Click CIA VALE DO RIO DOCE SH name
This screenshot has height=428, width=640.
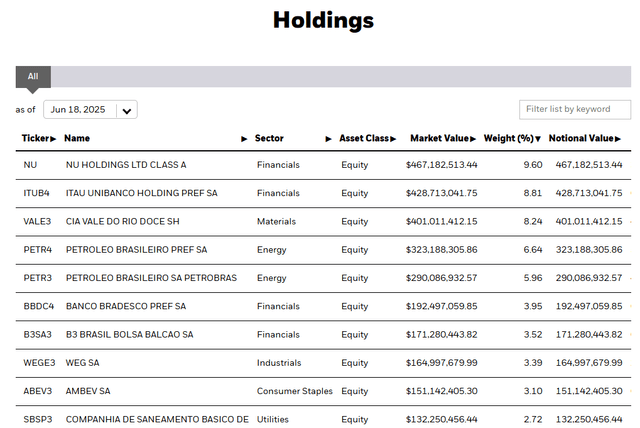122,222
